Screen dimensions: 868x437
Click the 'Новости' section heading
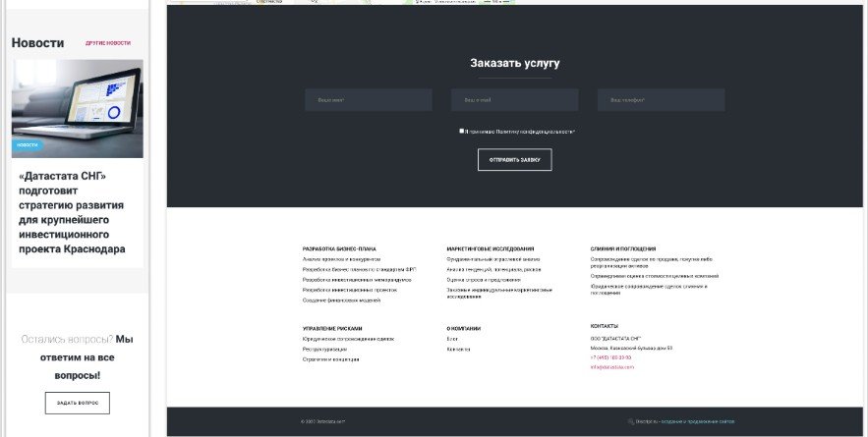pos(37,42)
